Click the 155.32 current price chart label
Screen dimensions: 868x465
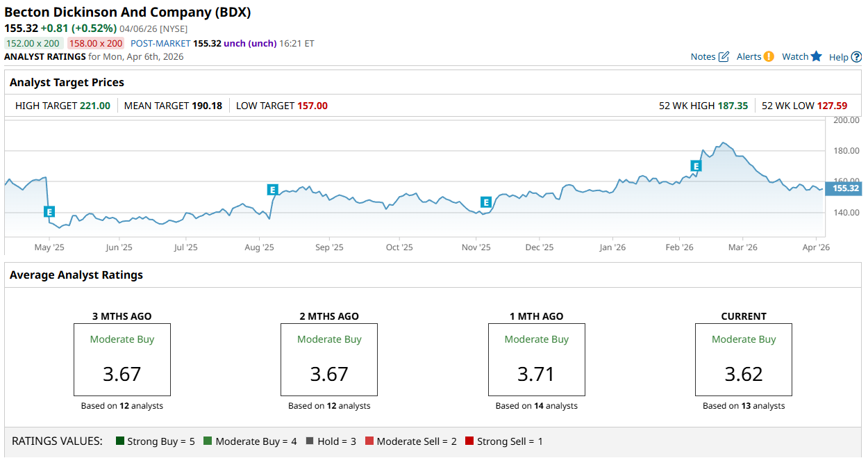coord(844,188)
